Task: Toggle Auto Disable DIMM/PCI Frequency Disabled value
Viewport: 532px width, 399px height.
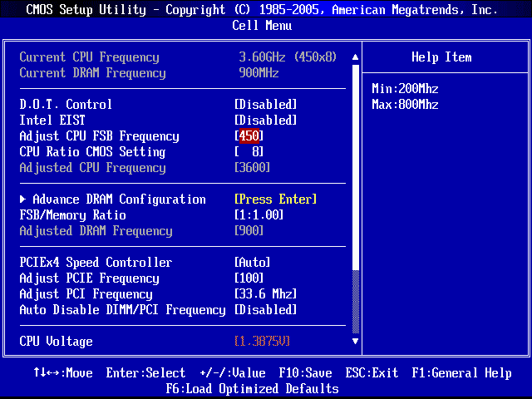Action: 266,310
